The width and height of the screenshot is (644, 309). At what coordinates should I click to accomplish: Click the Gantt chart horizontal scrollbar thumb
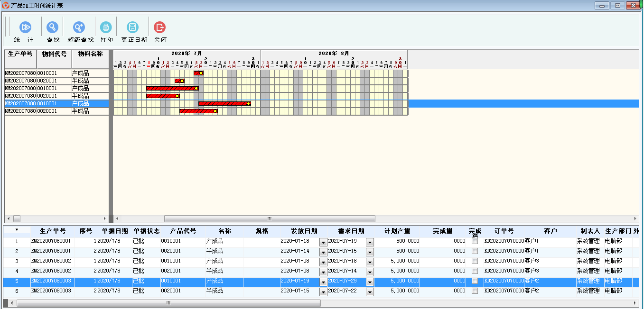pos(269,219)
